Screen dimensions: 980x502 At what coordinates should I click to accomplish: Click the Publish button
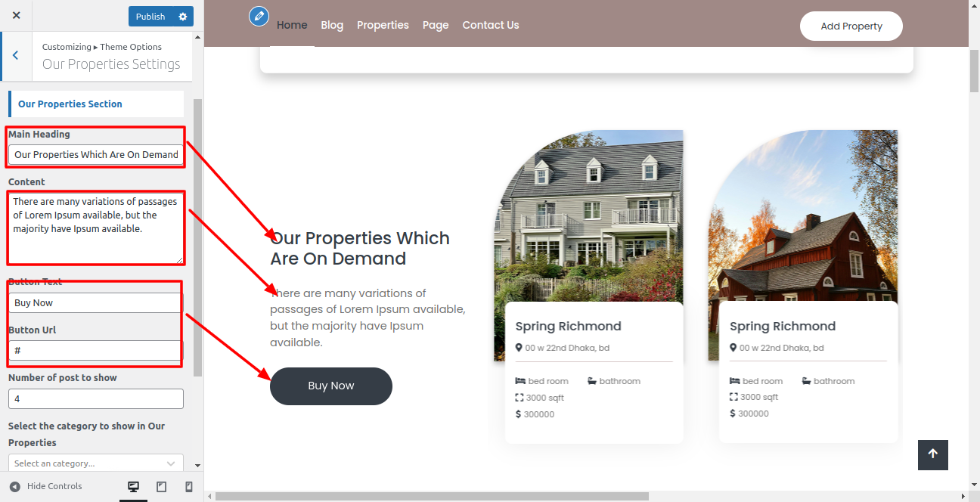coord(150,16)
